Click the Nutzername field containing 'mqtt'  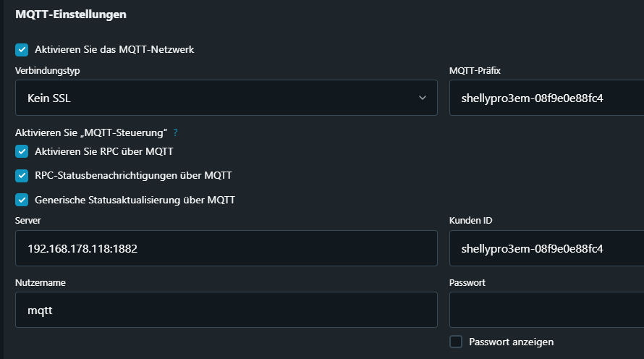[226, 310]
